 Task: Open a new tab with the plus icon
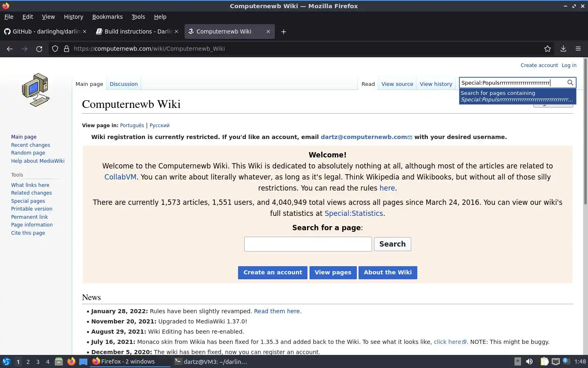(x=283, y=31)
